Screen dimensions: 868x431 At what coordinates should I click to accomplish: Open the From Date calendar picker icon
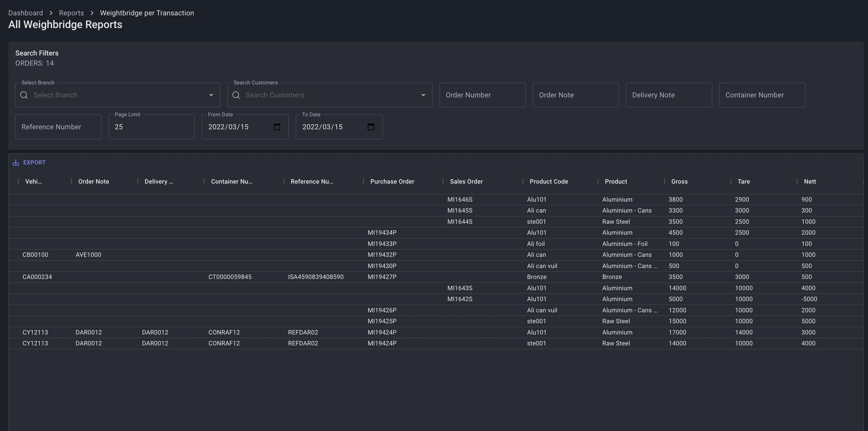[277, 127]
